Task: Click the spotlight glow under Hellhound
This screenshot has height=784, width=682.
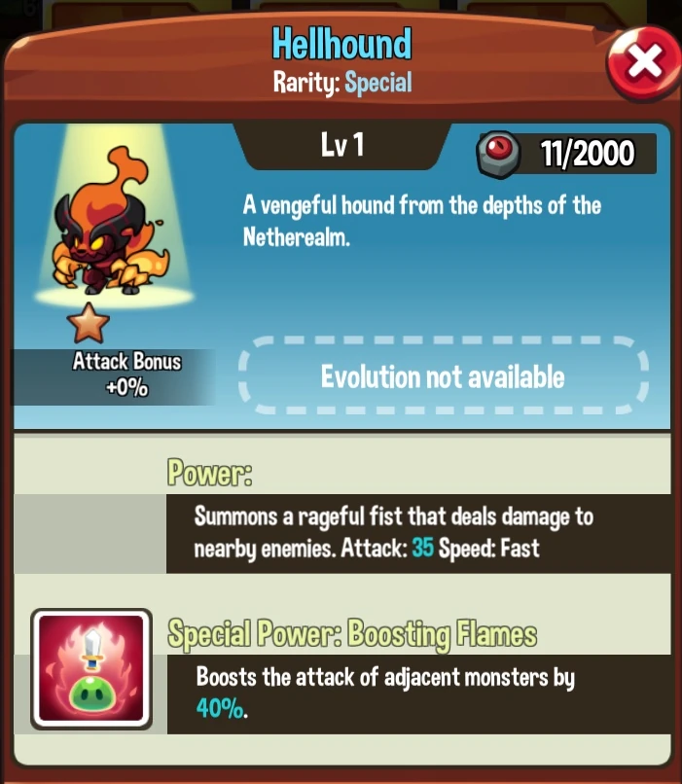Action: (x=115, y=297)
